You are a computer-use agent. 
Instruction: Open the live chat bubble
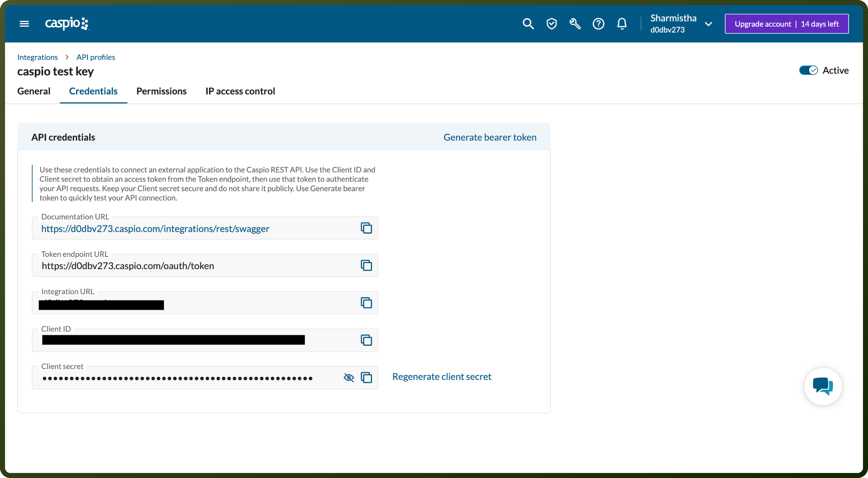pos(823,386)
